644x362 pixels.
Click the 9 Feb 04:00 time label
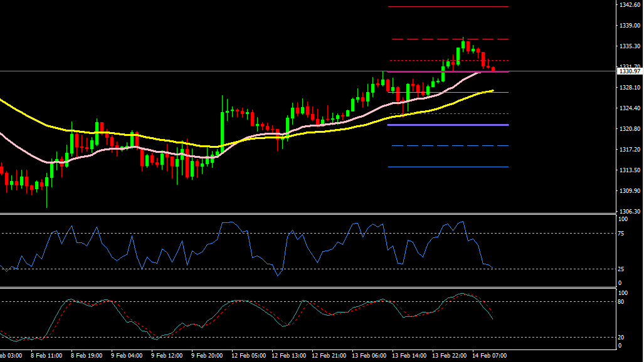pyautogui.click(x=127, y=356)
